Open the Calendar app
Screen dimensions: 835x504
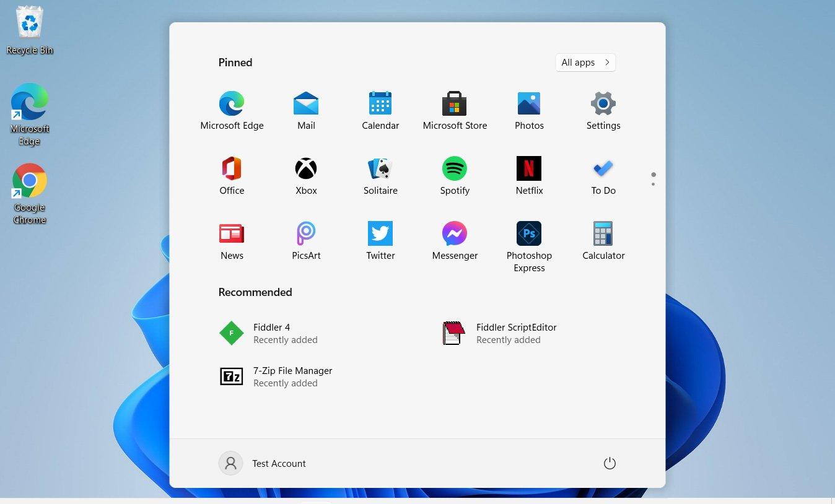point(380,111)
